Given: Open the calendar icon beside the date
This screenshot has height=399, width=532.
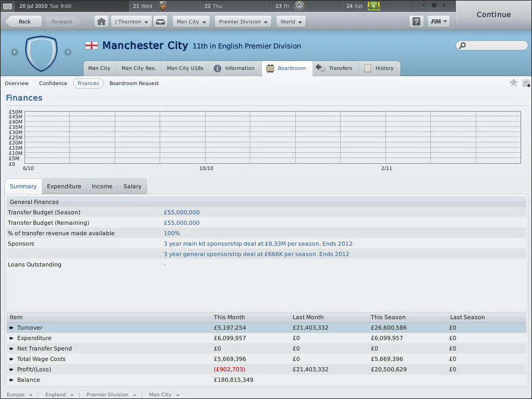Looking at the screenshot, I should [x=7, y=6].
